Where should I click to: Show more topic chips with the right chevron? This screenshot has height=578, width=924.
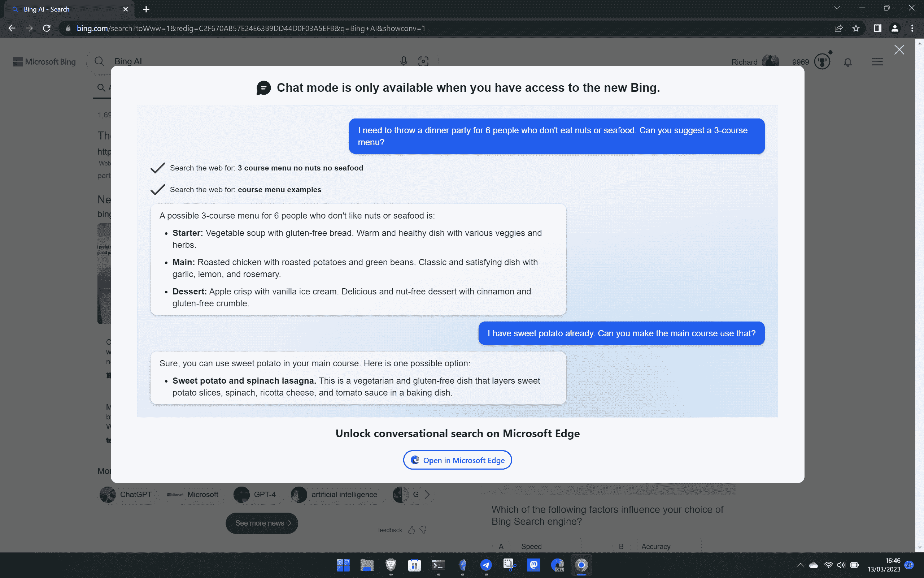427,494
